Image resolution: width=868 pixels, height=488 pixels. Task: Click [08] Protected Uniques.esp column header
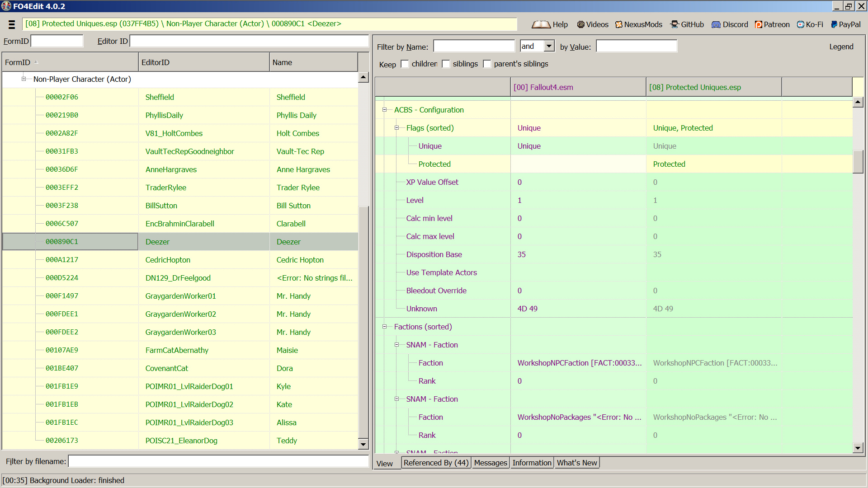[x=714, y=87]
